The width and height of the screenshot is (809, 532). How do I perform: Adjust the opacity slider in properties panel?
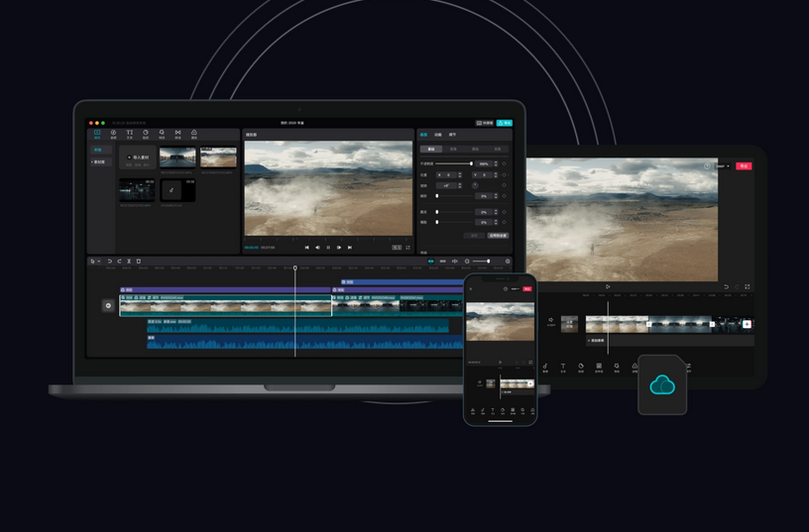453,163
